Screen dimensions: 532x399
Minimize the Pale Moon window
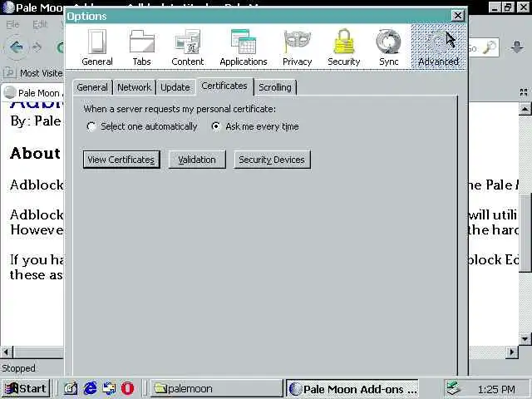point(495,7)
